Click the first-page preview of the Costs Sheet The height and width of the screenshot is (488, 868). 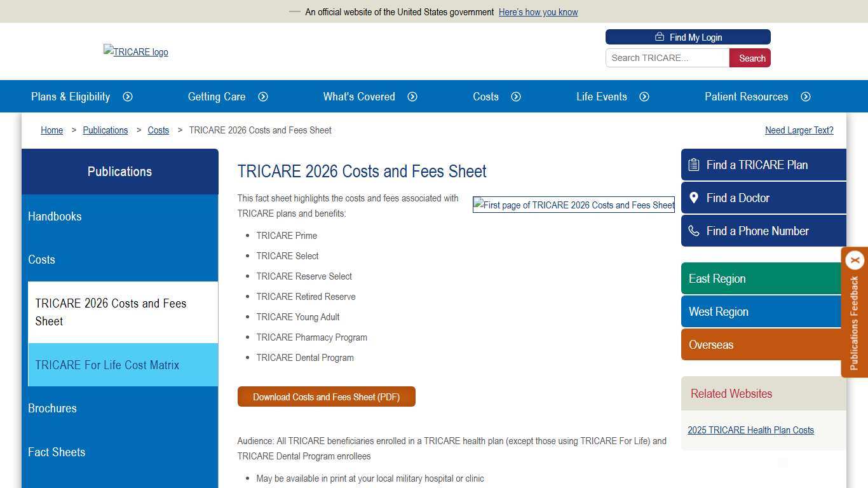click(x=573, y=205)
